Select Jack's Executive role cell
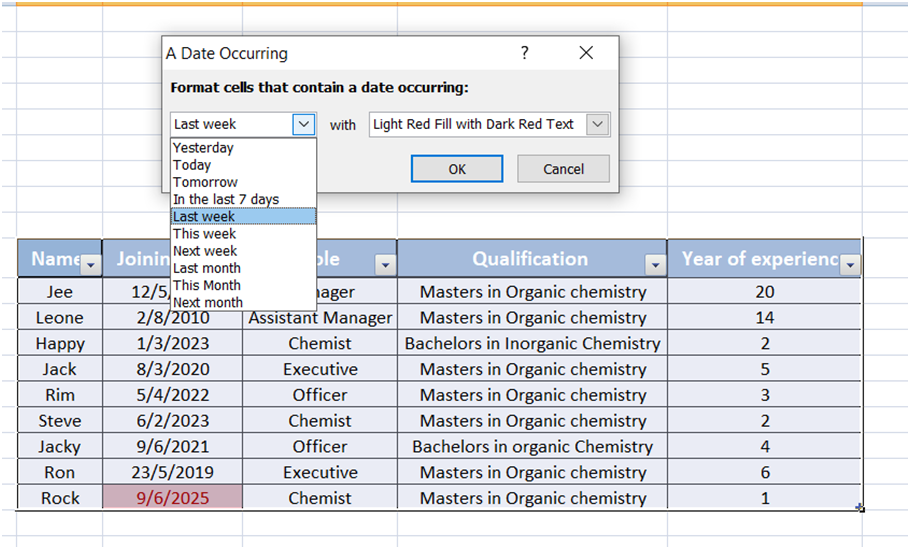Viewport: 910px width, 549px height. 320,369
